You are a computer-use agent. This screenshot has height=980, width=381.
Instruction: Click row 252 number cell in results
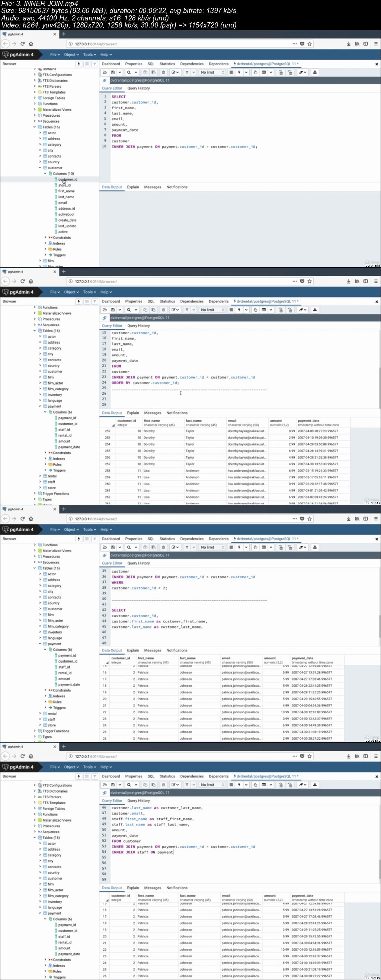108,431
